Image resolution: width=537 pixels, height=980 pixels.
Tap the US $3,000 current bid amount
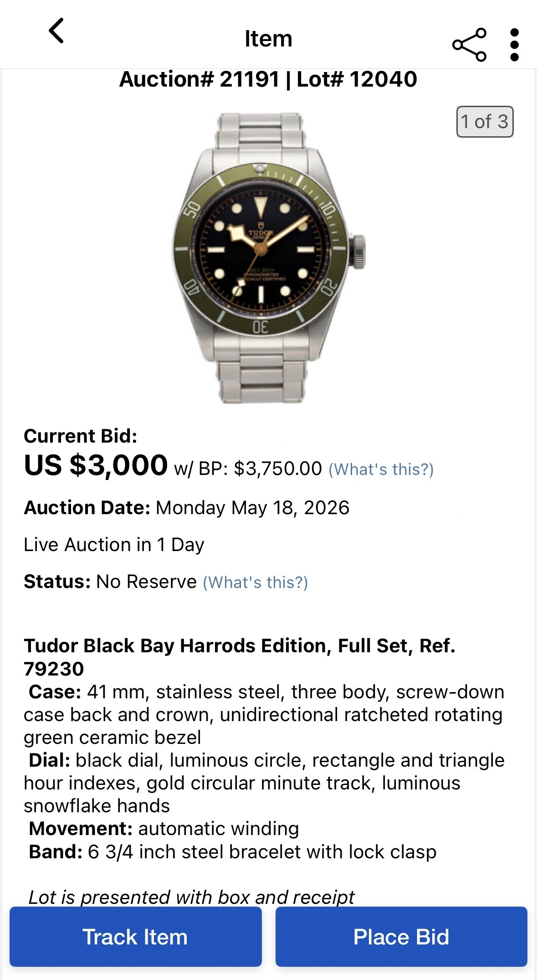(x=96, y=465)
